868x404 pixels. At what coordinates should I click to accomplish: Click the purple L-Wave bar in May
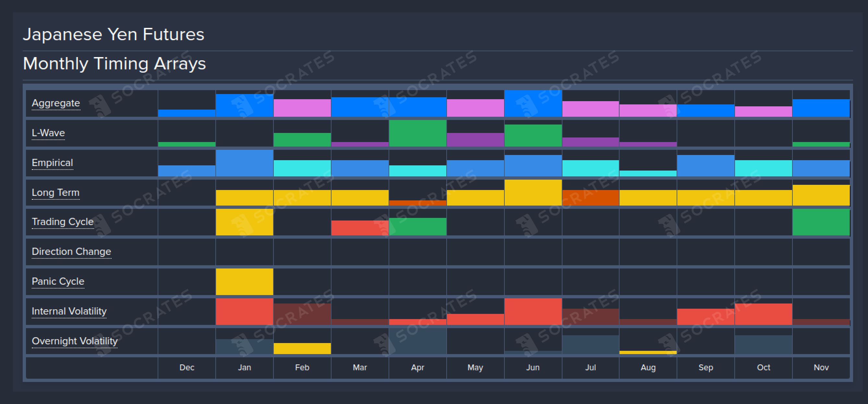pyautogui.click(x=475, y=139)
